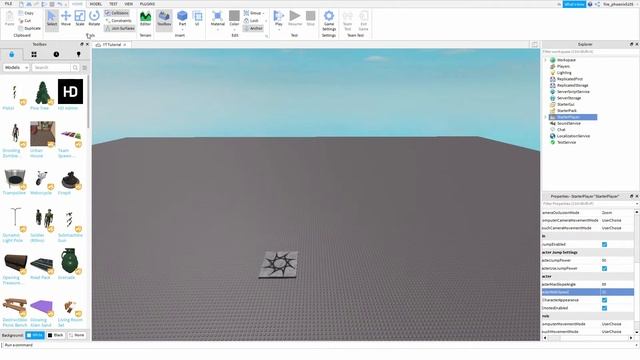This screenshot has height=360, width=640.
Task: Set Toolbox background to Black
Action: [56, 335]
